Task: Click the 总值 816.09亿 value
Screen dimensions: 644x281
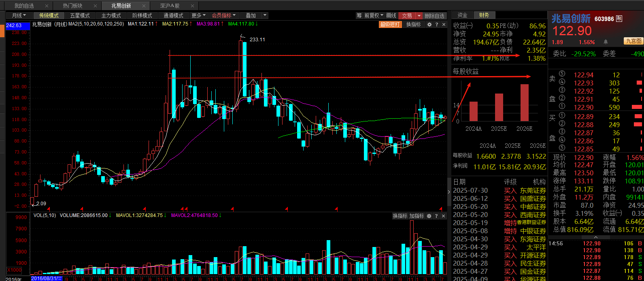Action: point(580,230)
